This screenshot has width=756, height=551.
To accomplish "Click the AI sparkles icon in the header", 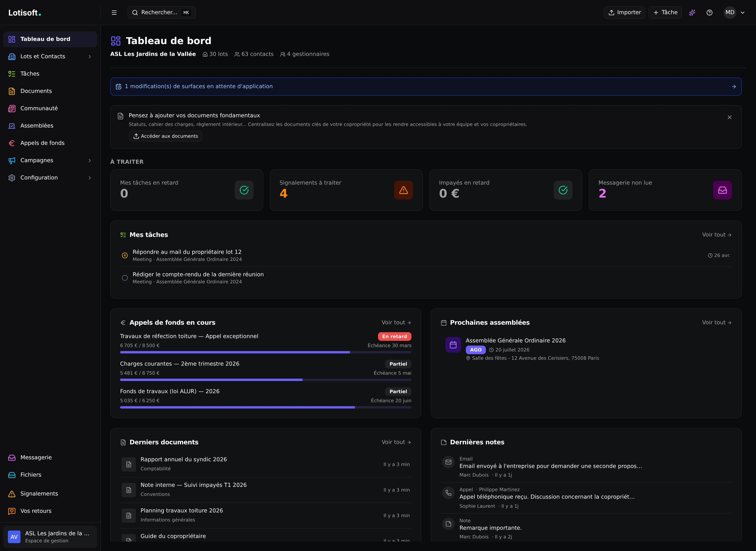I will [692, 13].
